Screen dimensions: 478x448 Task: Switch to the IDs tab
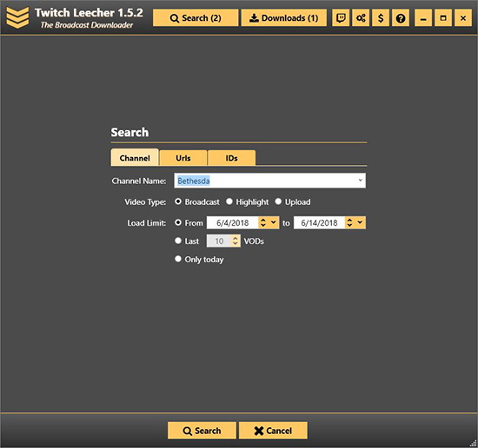click(x=231, y=158)
